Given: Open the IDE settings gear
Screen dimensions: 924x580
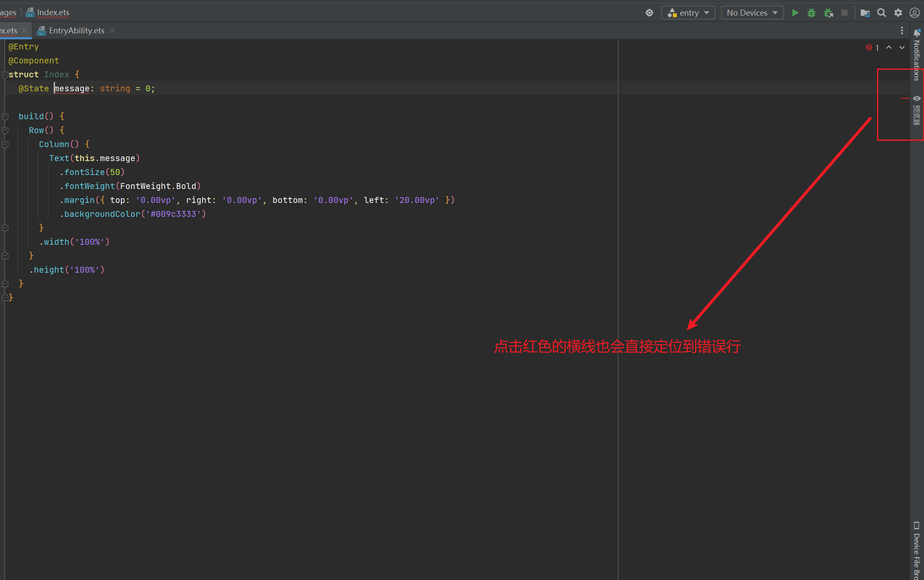Looking at the screenshot, I should 898,13.
